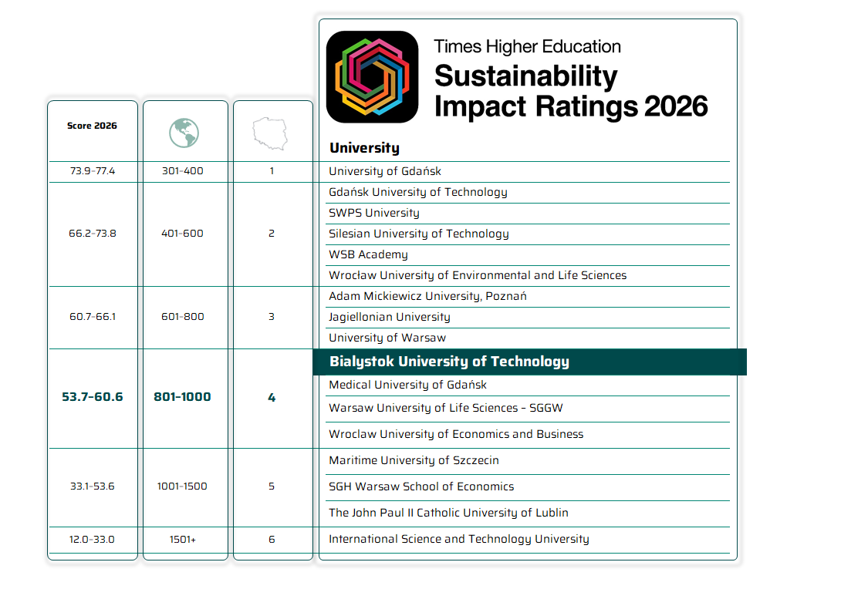Click the bold world rank 801–1000
841x616 pixels.
pos(182,397)
